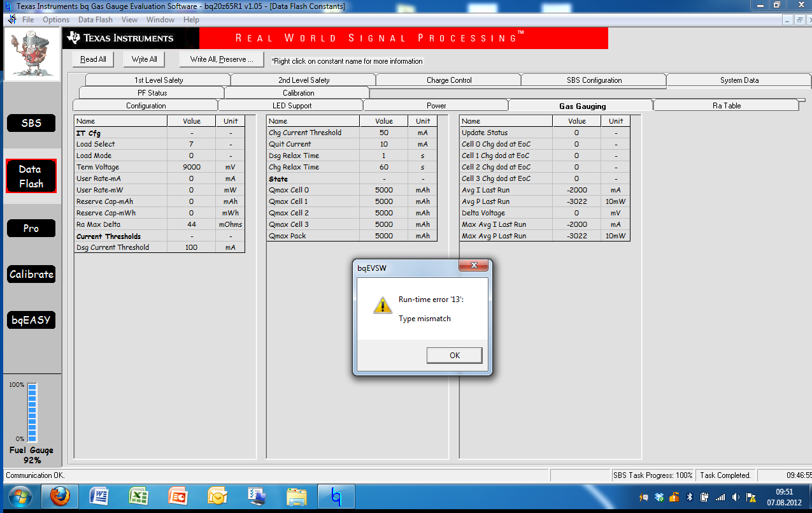Switch to the Configuration tab
Screen dimensions: 812x513
(x=146, y=106)
